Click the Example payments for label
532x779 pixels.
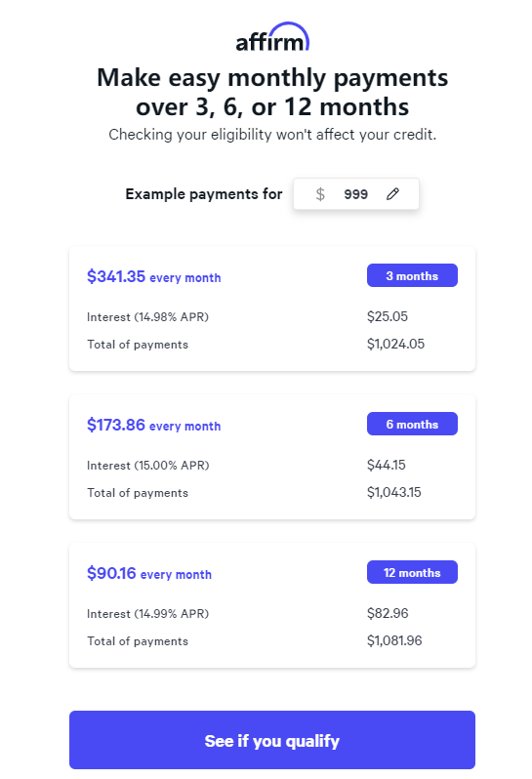[204, 193]
